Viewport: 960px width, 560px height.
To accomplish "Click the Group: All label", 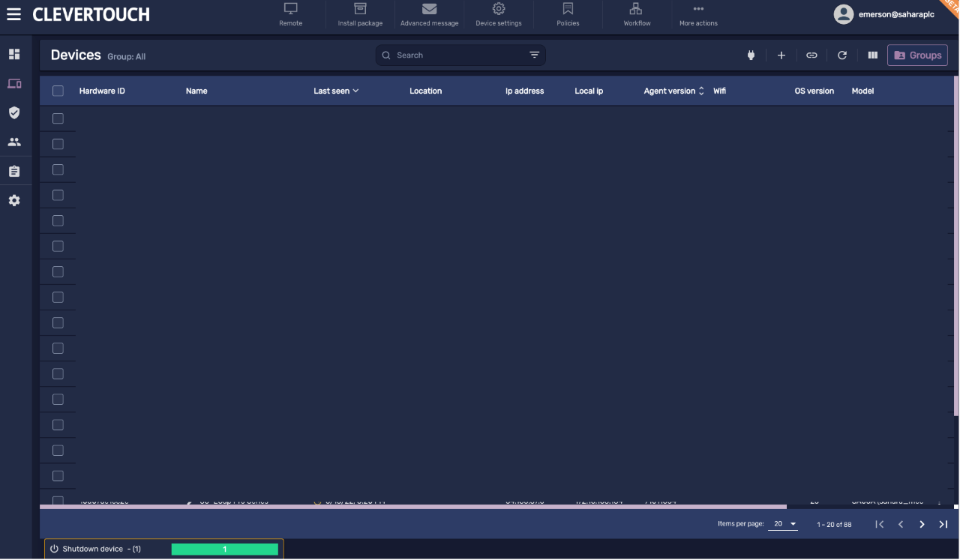I will pos(126,57).
